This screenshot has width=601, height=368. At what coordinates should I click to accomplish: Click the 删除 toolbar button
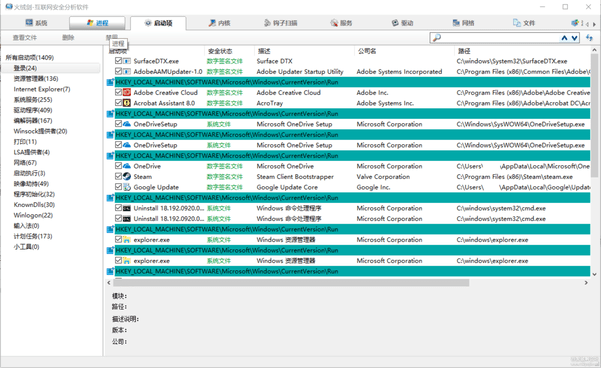pyautogui.click(x=68, y=38)
